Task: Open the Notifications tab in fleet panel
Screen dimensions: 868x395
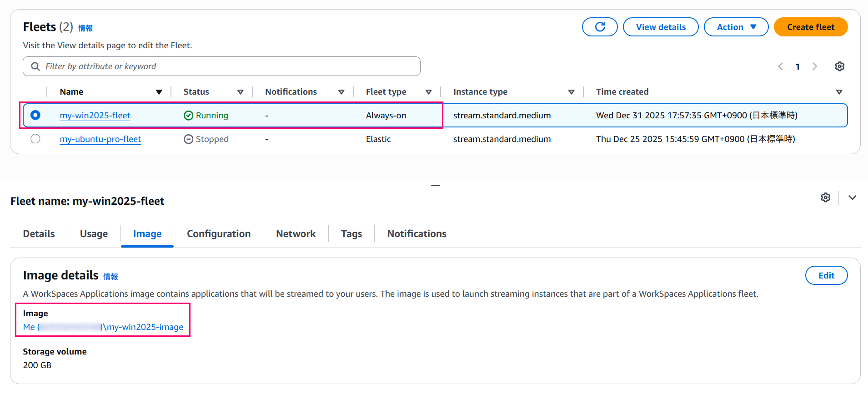Action: click(x=417, y=234)
